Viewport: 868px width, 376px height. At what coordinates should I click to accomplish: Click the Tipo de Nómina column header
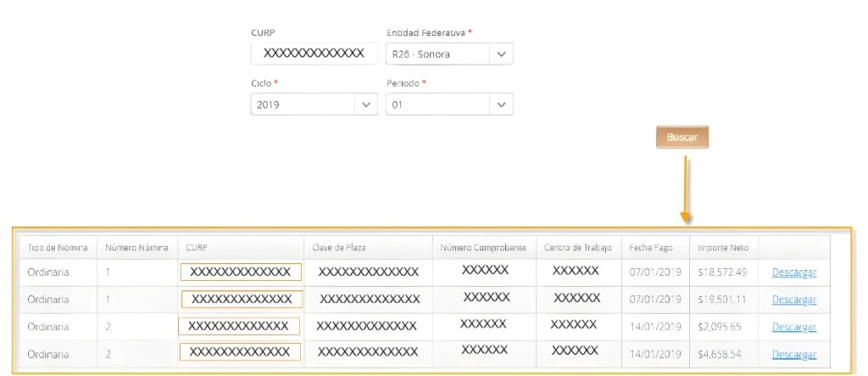[58, 248]
